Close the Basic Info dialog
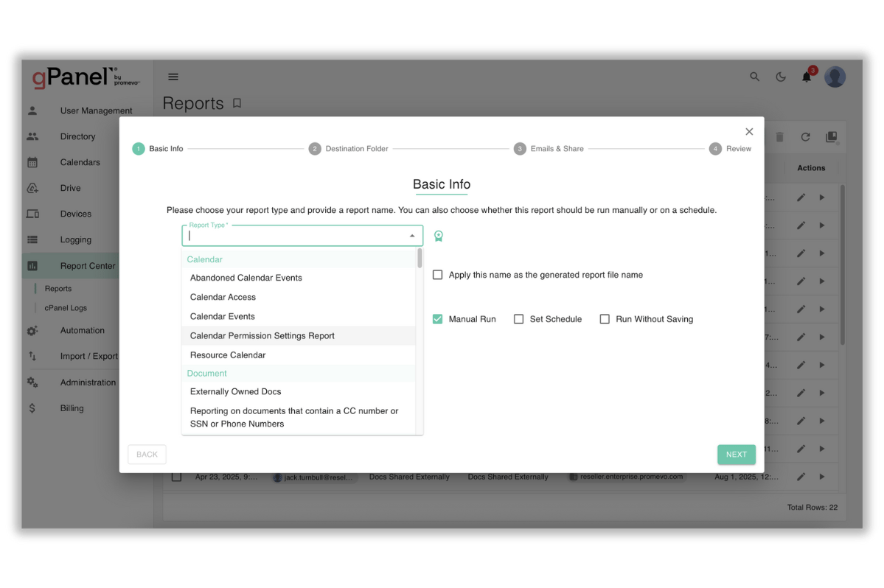 (749, 132)
